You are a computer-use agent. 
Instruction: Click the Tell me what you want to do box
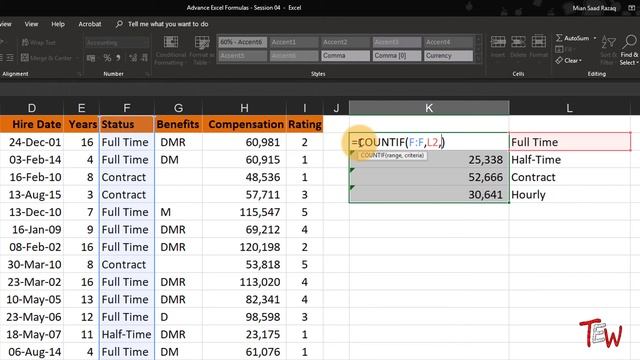coord(168,24)
